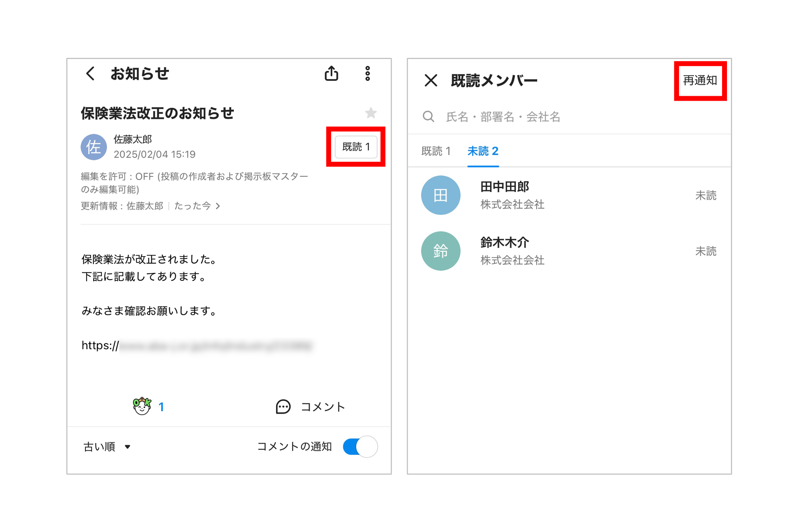Click the 既読 1 read-count button

click(x=356, y=147)
